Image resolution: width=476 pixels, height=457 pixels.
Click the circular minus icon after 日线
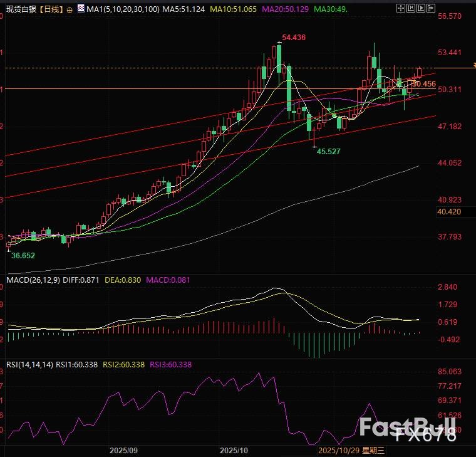[x=69, y=10]
